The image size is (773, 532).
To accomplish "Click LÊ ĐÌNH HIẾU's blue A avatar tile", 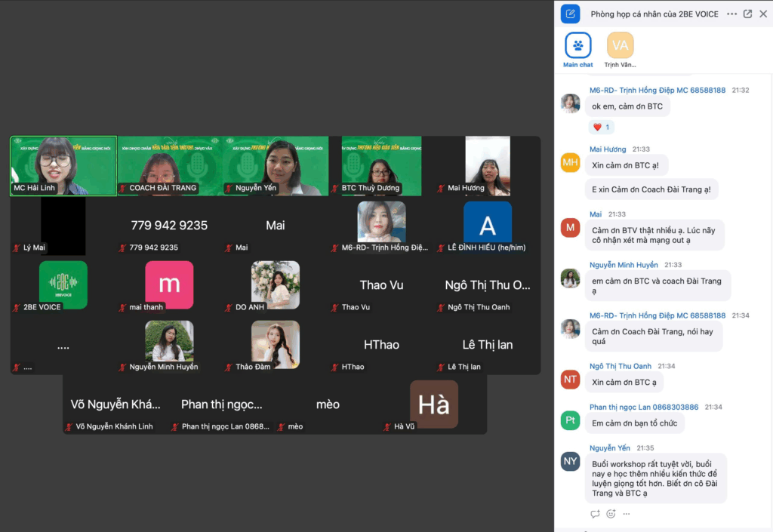I will (488, 225).
